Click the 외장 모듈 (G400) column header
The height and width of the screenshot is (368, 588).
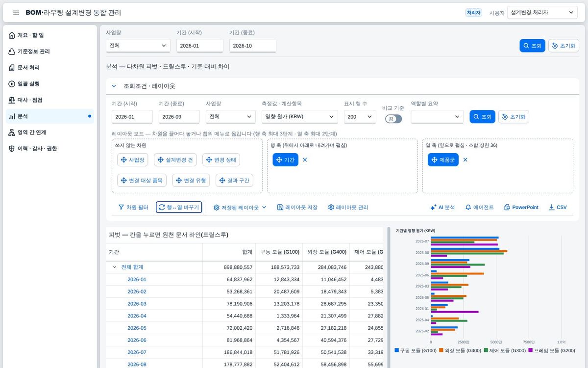326,252
